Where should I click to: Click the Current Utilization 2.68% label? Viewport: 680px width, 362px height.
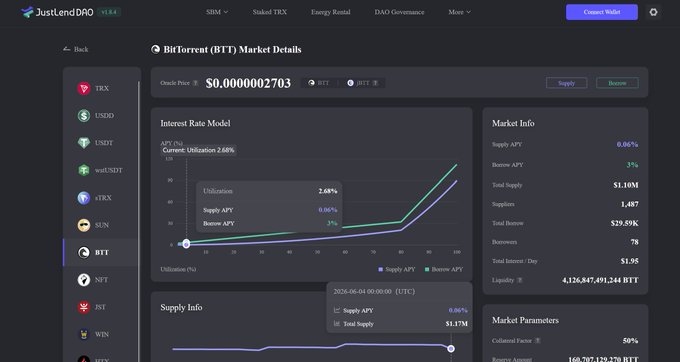tap(198, 150)
